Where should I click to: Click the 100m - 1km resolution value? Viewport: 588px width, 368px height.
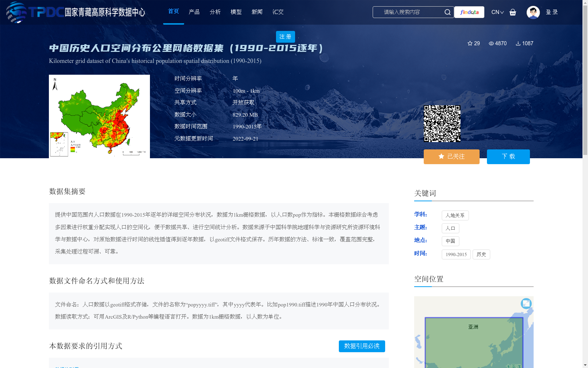tap(246, 91)
